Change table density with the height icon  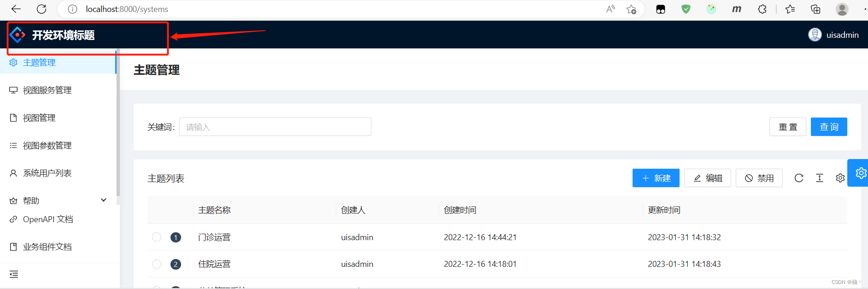click(820, 178)
